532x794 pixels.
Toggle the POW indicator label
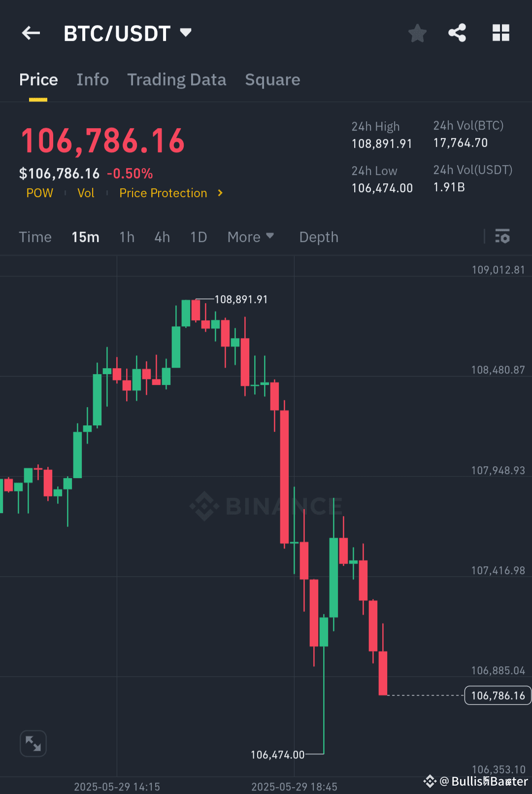point(39,193)
